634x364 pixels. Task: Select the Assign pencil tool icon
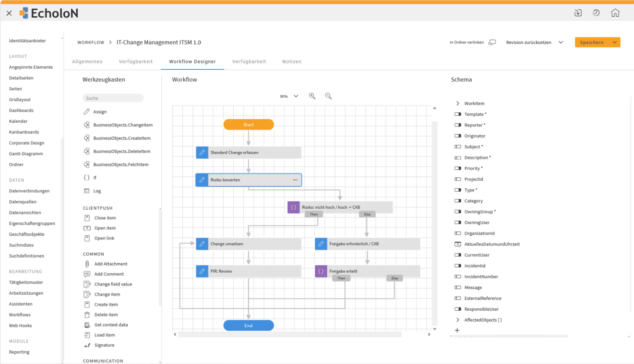pyautogui.click(x=86, y=112)
